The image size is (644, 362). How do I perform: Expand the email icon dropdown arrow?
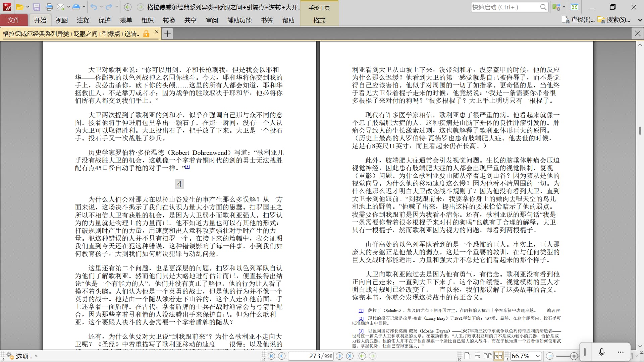pyautogui.click(x=68, y=7)
